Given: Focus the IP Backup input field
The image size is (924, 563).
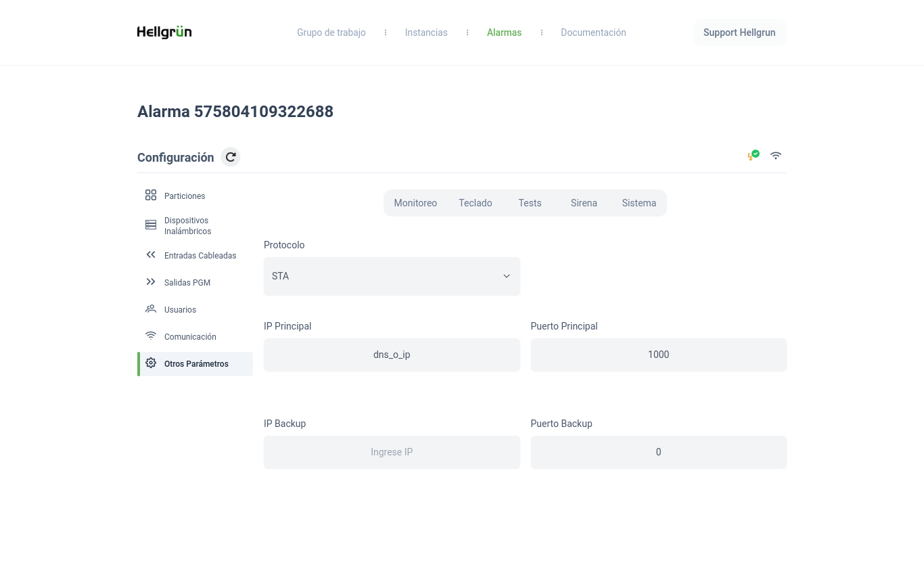Looking at the screenshot, I should coord(392,452).
